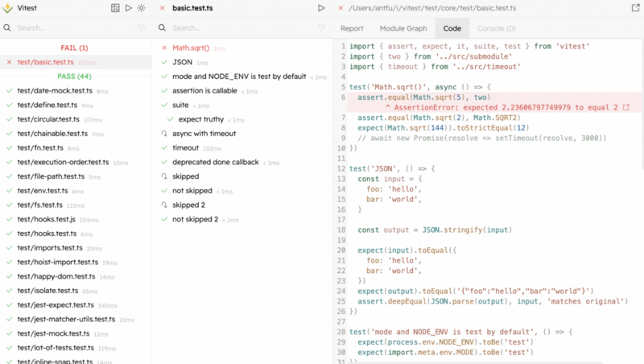The height and width of the screenshot is (364, 644).
Task: Open test/hooks.test.ts
Action: coord(76,234)
